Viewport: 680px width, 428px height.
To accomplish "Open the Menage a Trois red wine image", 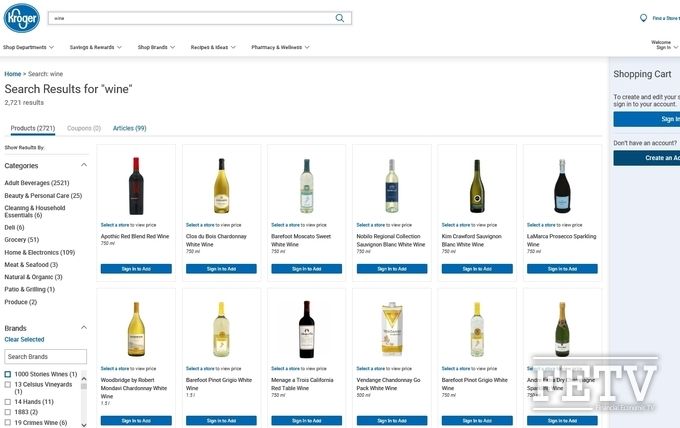I will click(307, 329).
